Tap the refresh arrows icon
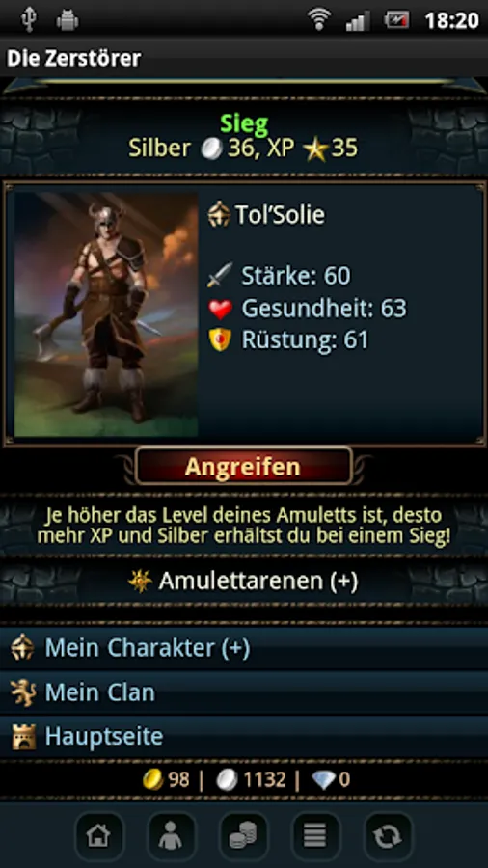The height and width of the screenshot is (868, 488). tap(388, 836)
